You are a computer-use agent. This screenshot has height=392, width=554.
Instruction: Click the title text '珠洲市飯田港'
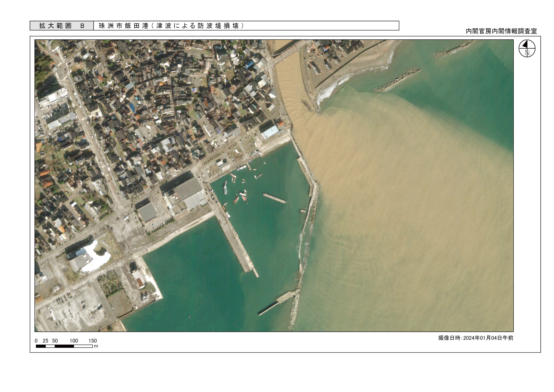(123, 26)
